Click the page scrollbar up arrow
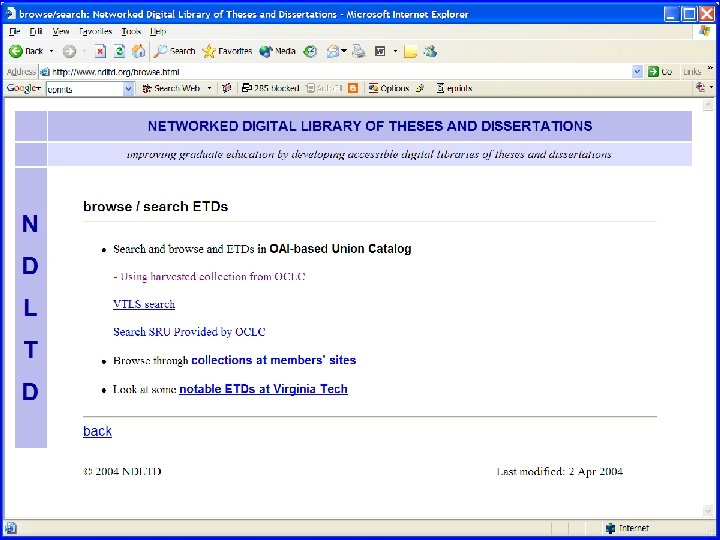The height and width of the screenshot is (540, 720). click(x=708, y=106)
